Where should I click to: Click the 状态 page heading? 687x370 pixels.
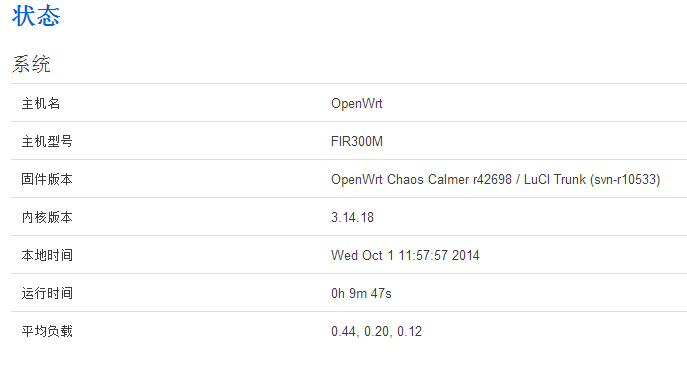pyautogui.click(x=36, y=16)
